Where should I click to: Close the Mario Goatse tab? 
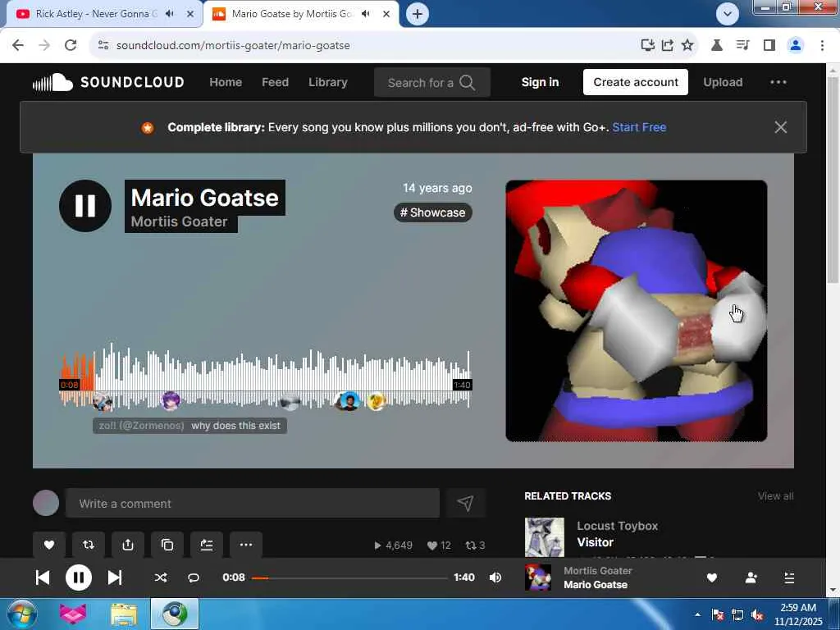386,14
